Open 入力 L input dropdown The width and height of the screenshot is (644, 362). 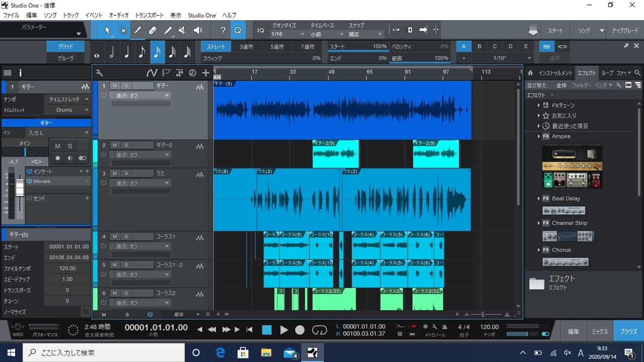[x=58, y=133]
